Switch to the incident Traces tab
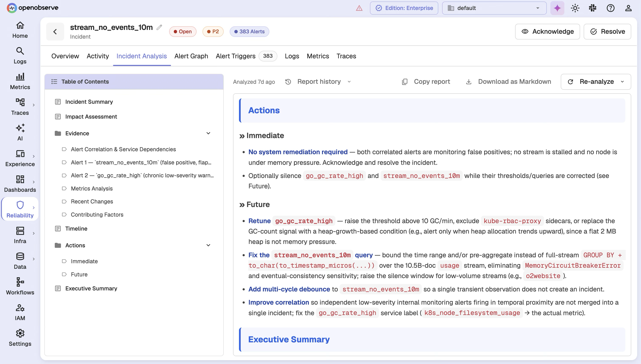Image resolution: width=641 pixels, height=364 pixels. click(x=346, y=56)
